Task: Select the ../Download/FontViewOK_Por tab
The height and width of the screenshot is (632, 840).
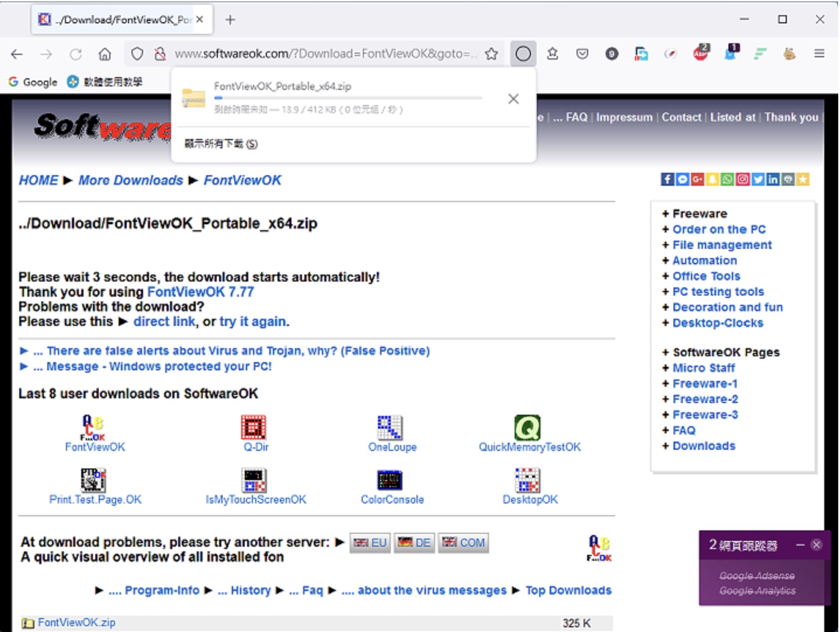Action: tap(122, 20)
